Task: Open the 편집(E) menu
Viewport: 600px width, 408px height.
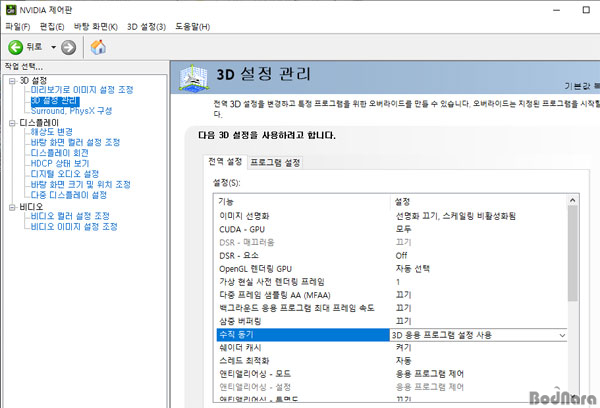Action: tap(52, 27)
